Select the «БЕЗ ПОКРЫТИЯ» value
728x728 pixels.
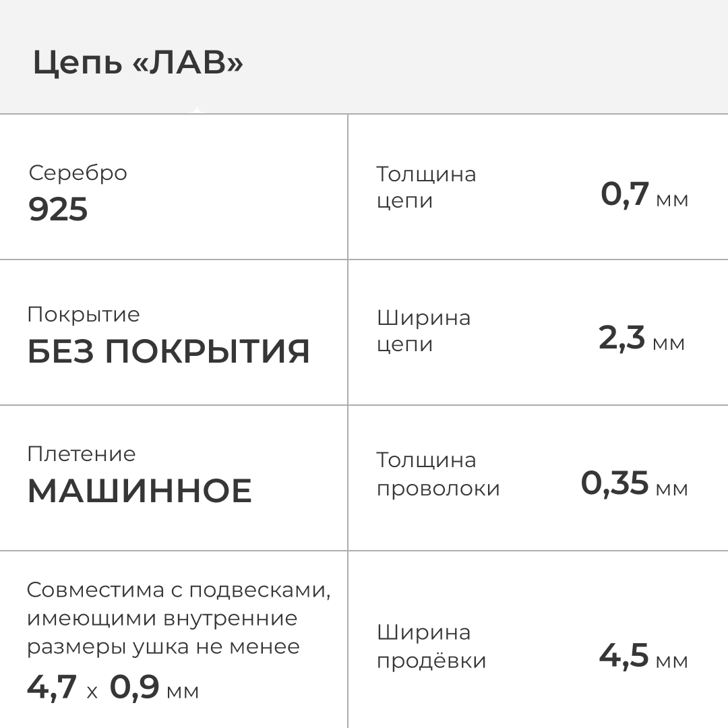tap(169, 352)
